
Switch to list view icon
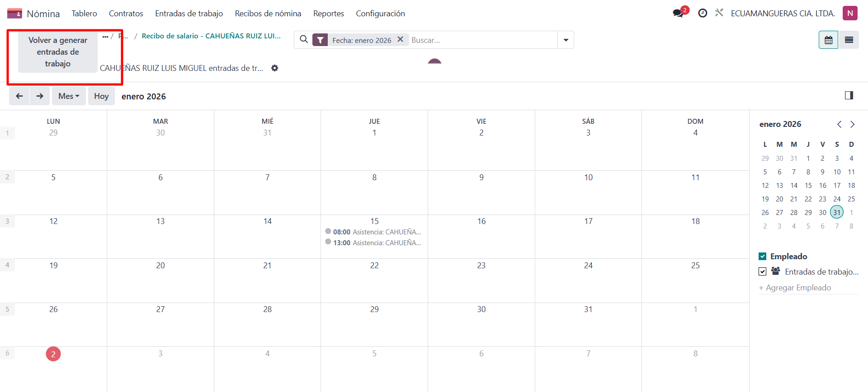pyautogui.click(x=849, y=40)
